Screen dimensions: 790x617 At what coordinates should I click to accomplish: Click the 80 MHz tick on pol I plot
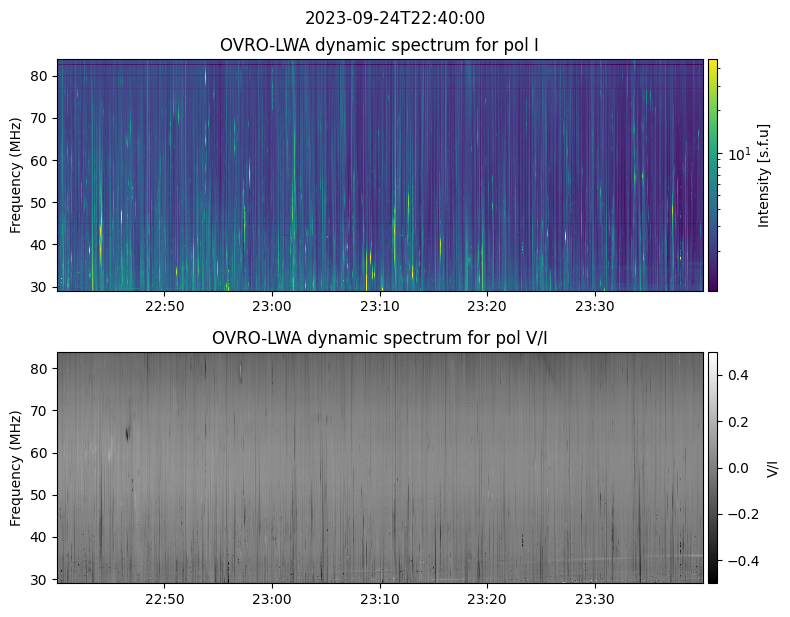click(42, 76)
